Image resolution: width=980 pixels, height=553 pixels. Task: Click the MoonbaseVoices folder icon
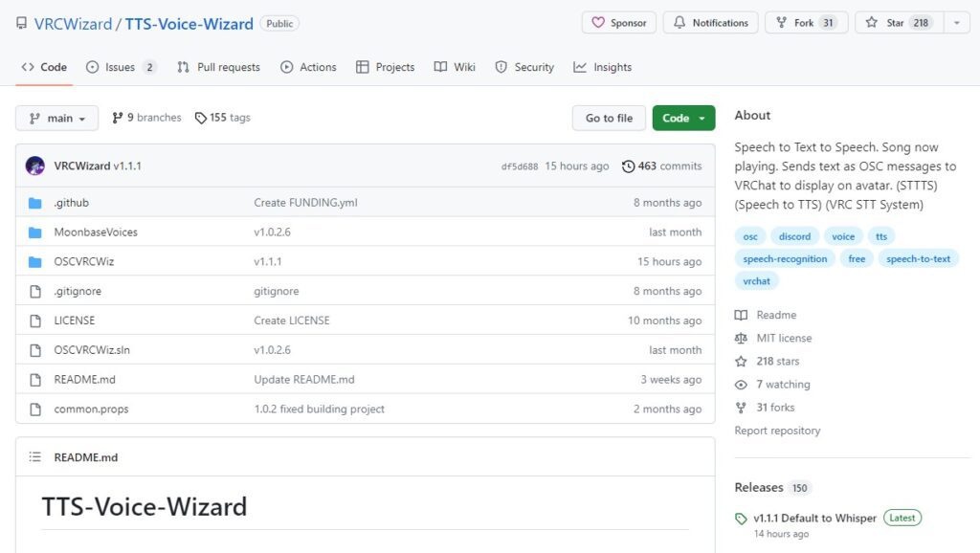35,232
